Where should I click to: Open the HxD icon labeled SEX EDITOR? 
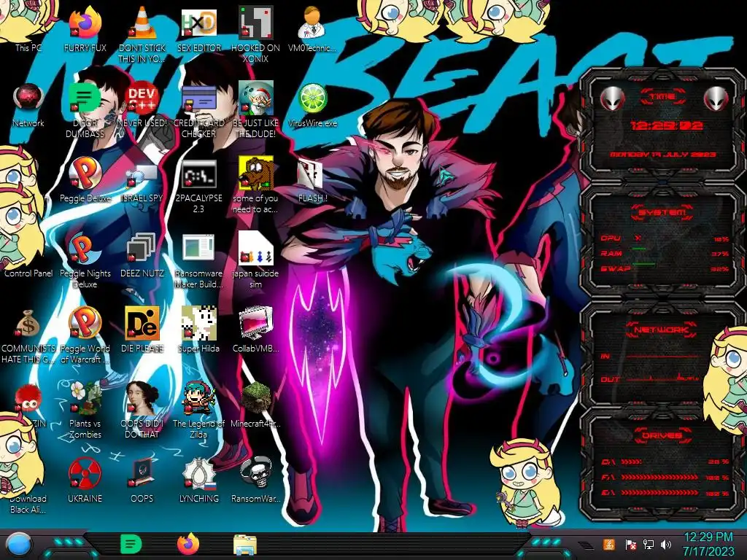tap(199, 29)
